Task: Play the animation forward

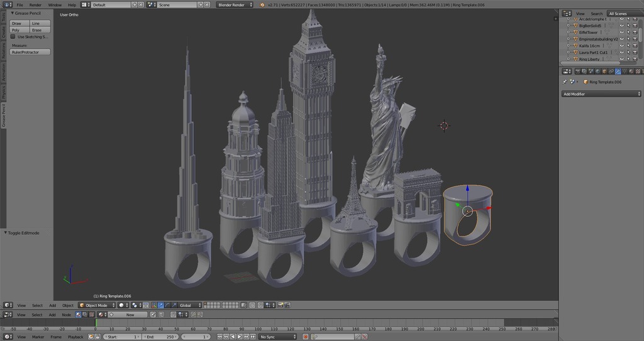Action: tap(240, 337)
